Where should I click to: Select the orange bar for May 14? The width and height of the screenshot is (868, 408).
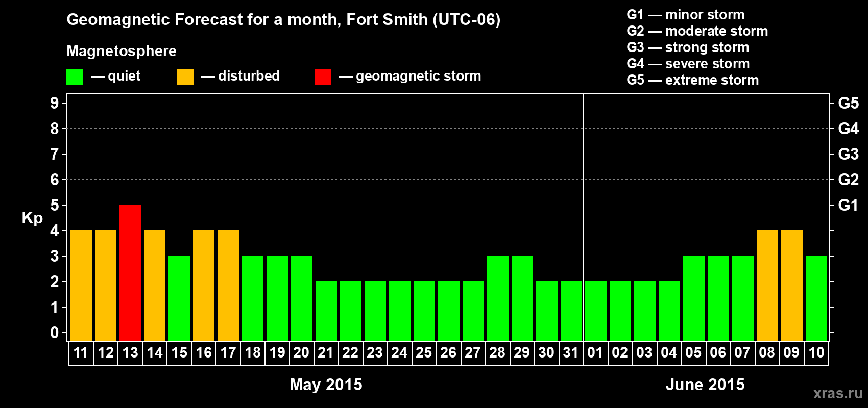(155, 286)
